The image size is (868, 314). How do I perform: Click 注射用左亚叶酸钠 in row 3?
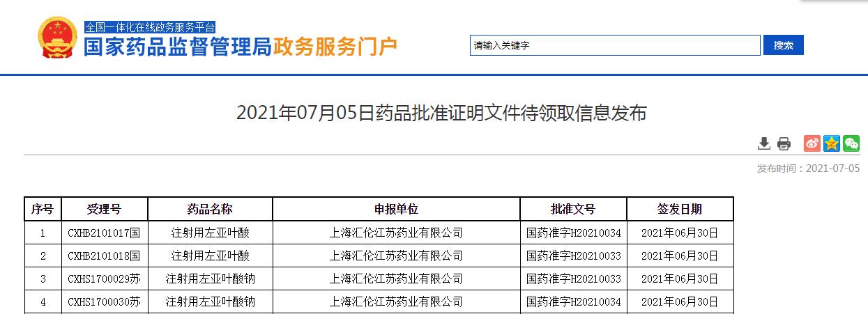pos(210,278)
